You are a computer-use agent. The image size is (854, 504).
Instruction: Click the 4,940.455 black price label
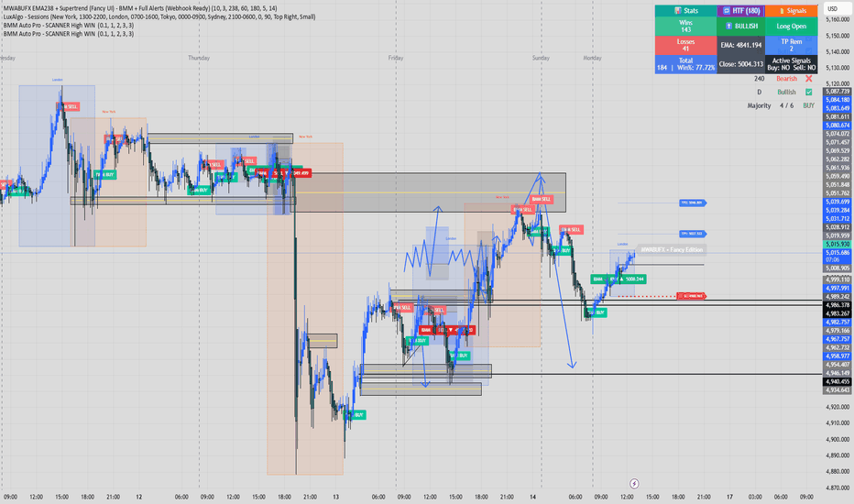pyautogui.click(x=838, y=381)
